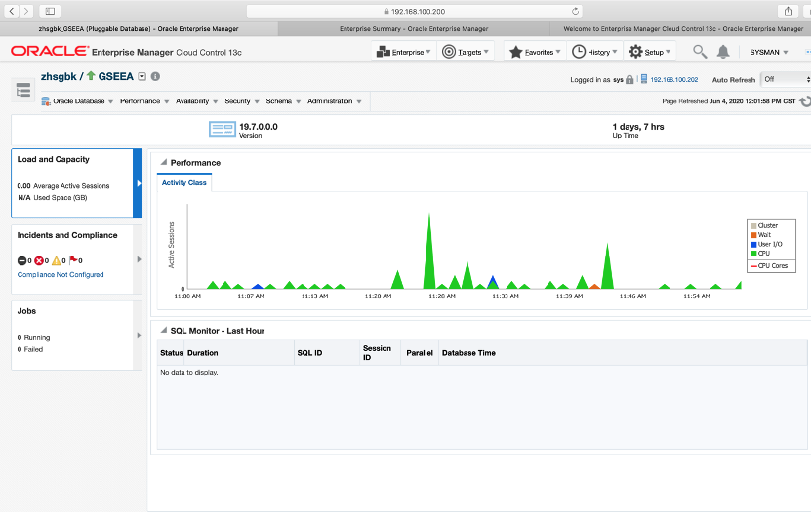The image size is (812, 513).
Task: Open the GSEEA target dropdown arrow
Action: pos(142,77)
